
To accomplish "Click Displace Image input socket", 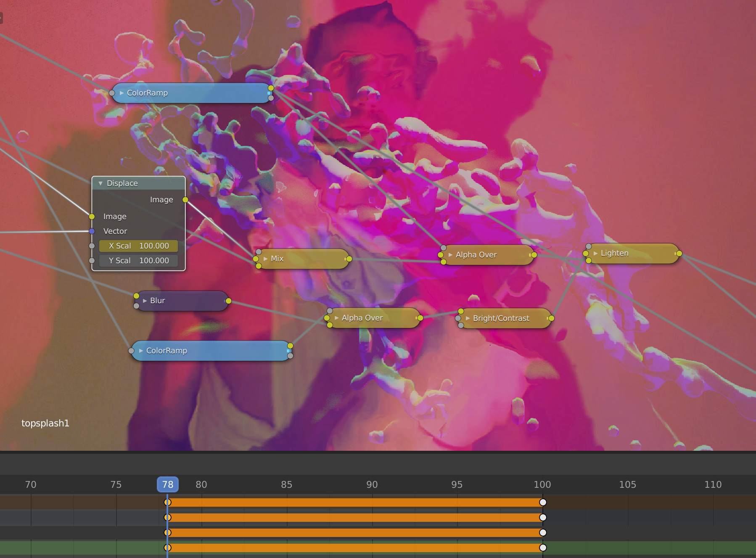I will pyautogui.click(x=92, y=217).
